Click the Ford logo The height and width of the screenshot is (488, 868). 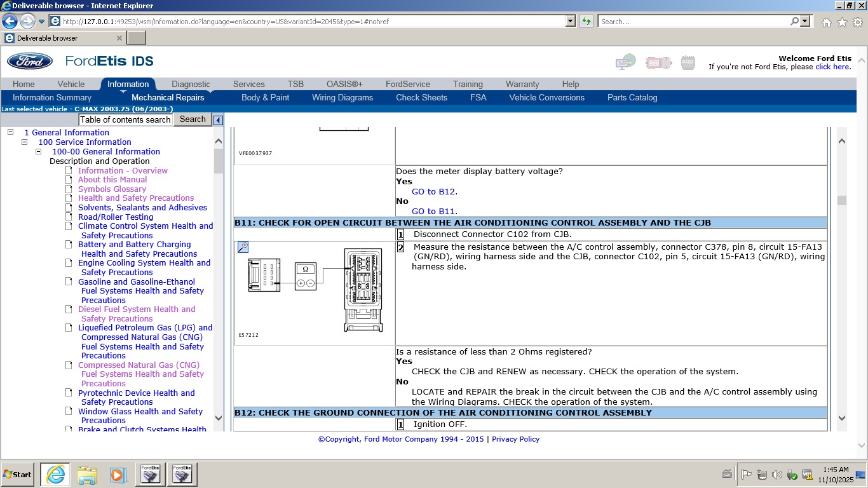[30, 62]
